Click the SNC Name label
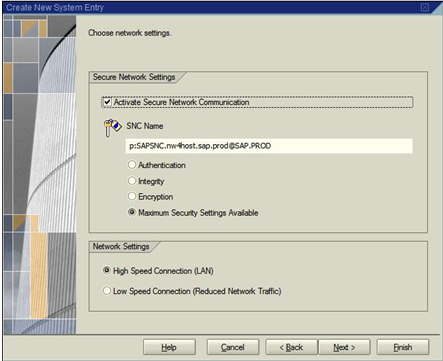 145,126
